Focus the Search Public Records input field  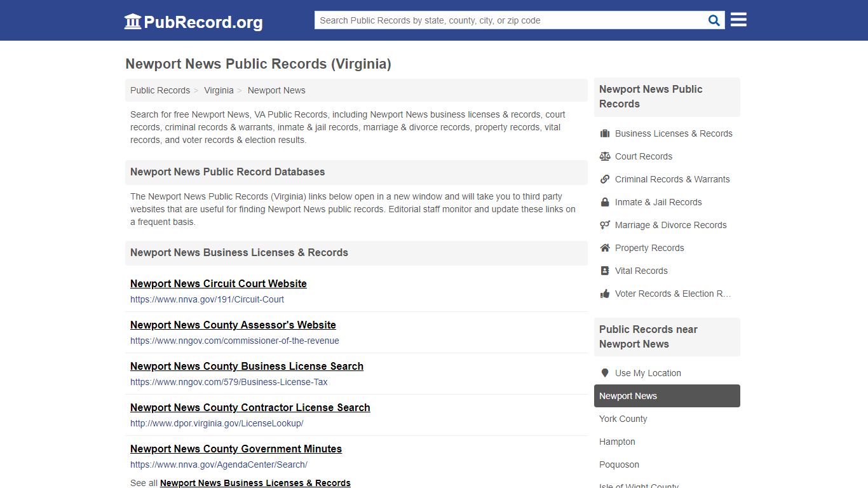click(512, 20)
